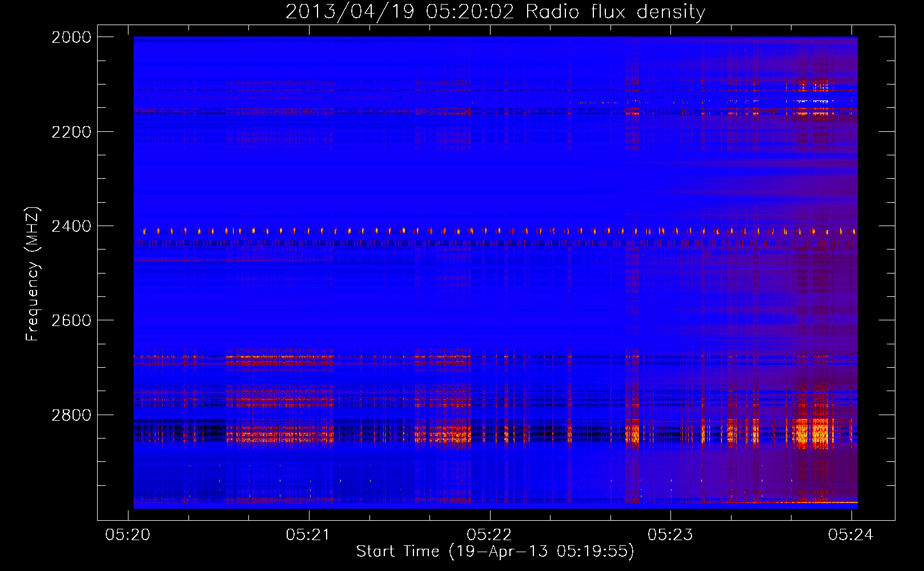Click the 2000 frequency tick label

71,37
